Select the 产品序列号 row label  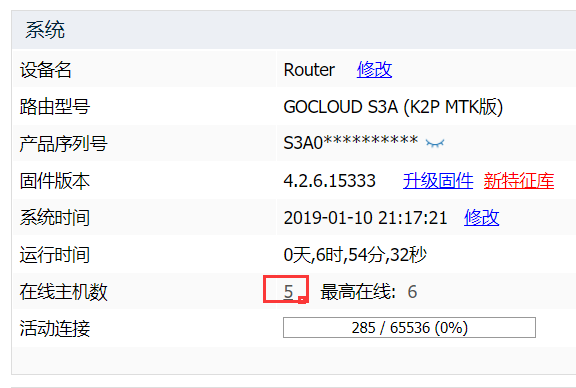(x=64, y=144)
